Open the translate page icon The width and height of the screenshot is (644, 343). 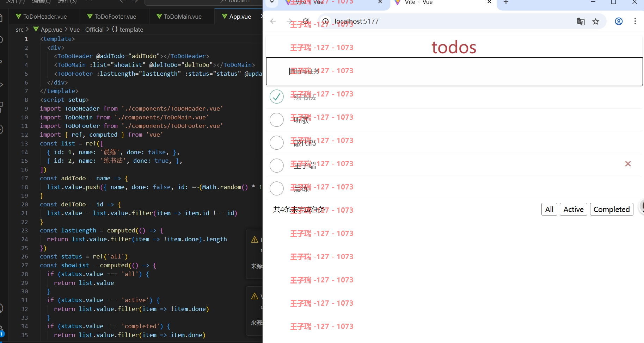[x=581, y=21]
